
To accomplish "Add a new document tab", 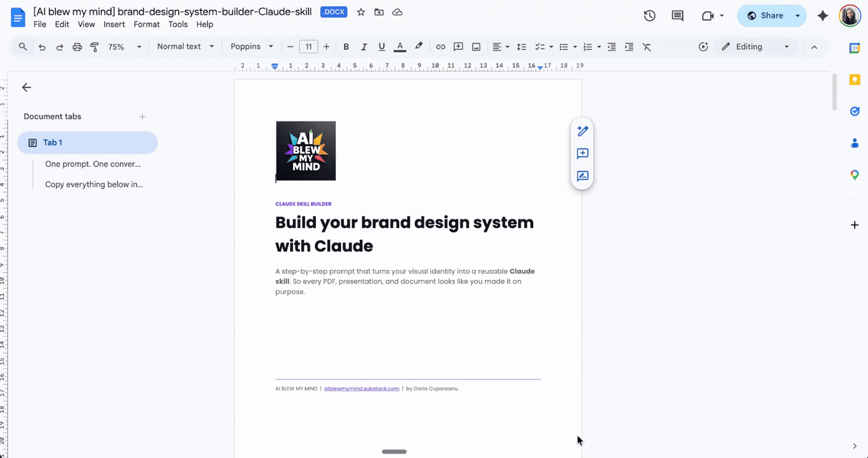I will point(142,117).
